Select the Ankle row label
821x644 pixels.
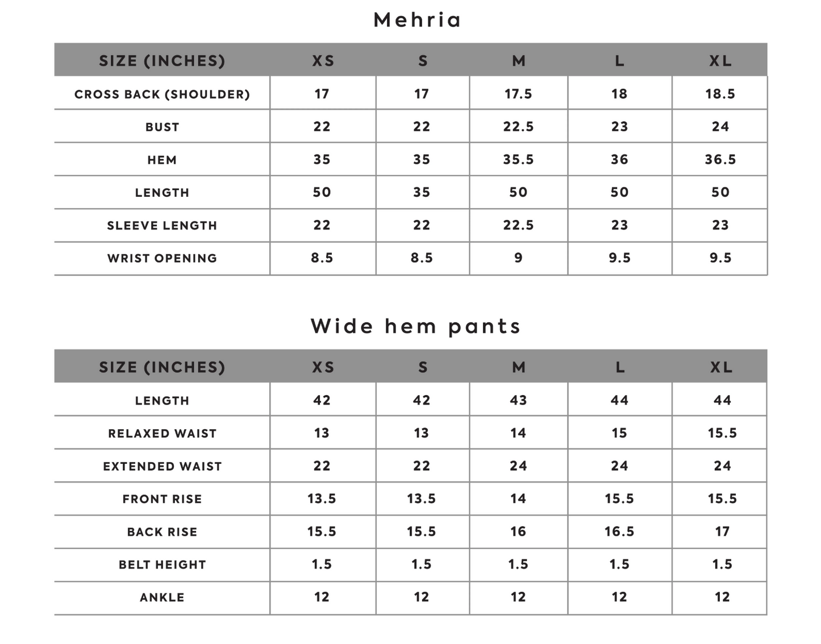click(162, 597)
